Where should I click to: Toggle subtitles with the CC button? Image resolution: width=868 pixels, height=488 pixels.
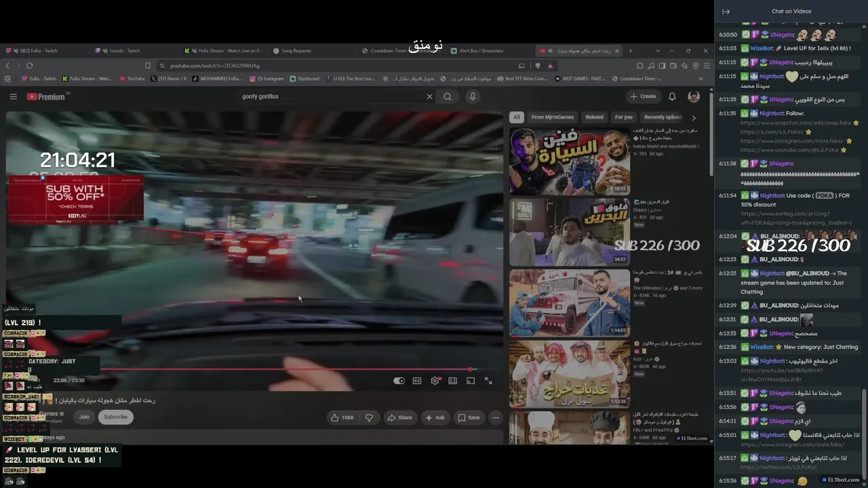pos(417,381)
